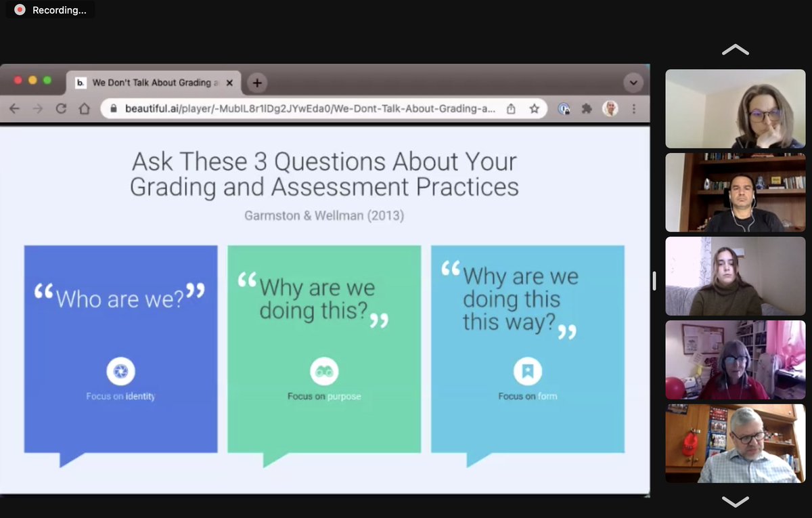The image size is (812, 518).
Task: Click the browser back arrow
Action: pos(15,108)
